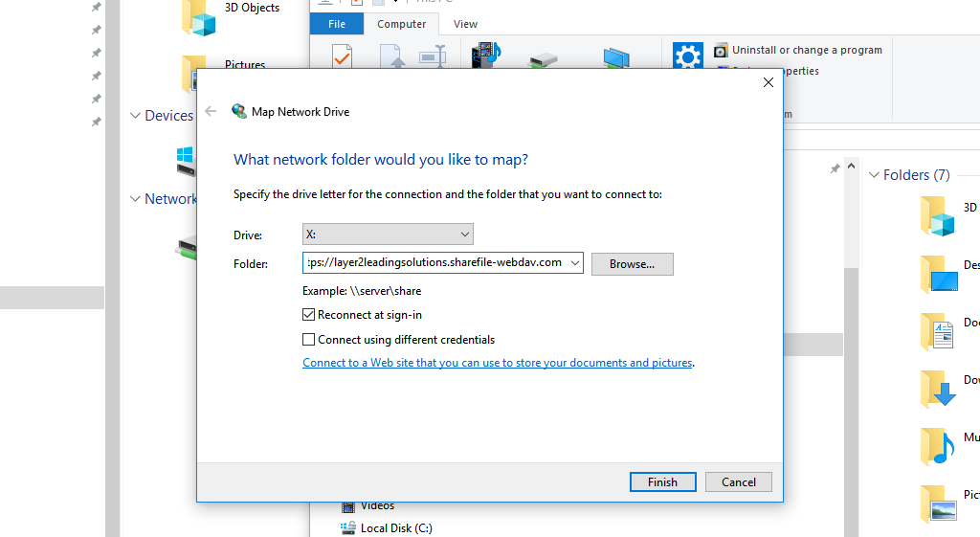
Task: Click the Uninstall or change a program icon
Action: 722,50
